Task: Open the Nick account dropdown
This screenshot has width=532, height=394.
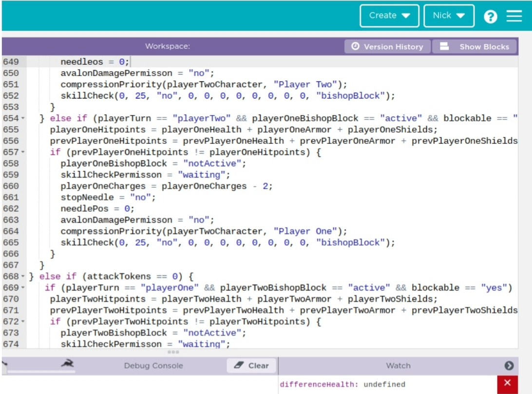Action: (x=449, y=16)
